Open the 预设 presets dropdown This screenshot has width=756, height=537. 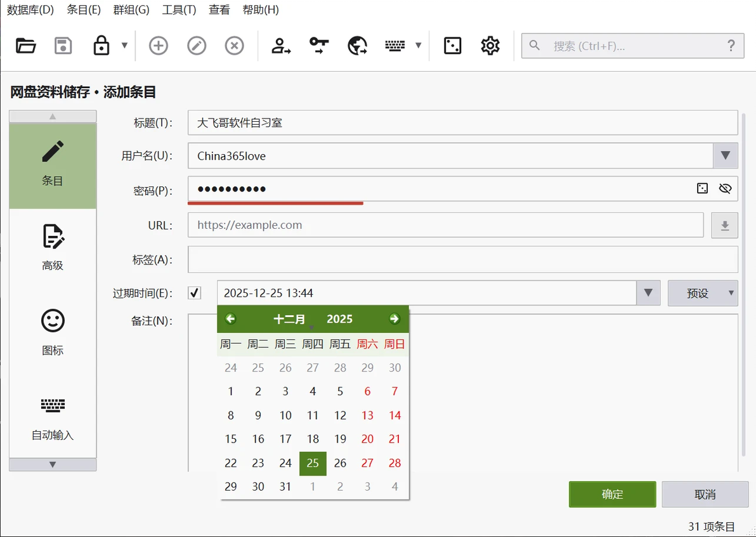703,293
